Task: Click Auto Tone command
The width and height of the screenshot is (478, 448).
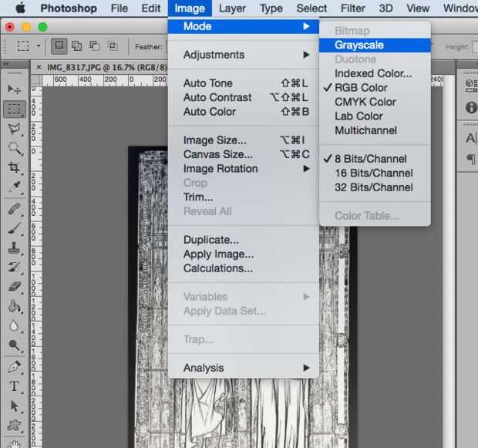Action: pos(244,83)
